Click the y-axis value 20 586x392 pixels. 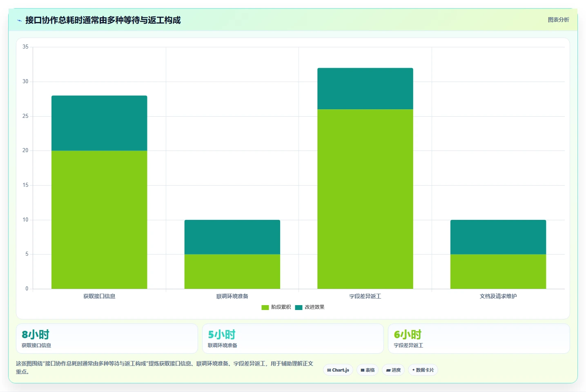point(25,151)
